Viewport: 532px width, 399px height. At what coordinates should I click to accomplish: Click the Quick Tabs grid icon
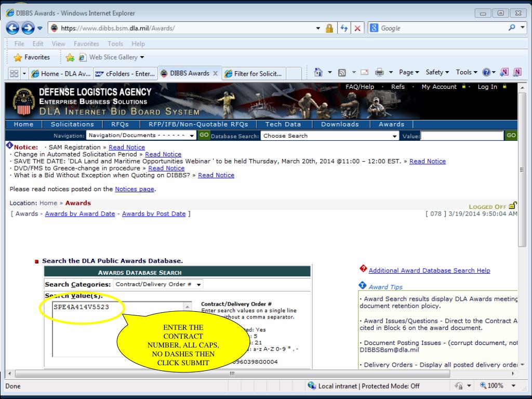(x=14, y=73)
